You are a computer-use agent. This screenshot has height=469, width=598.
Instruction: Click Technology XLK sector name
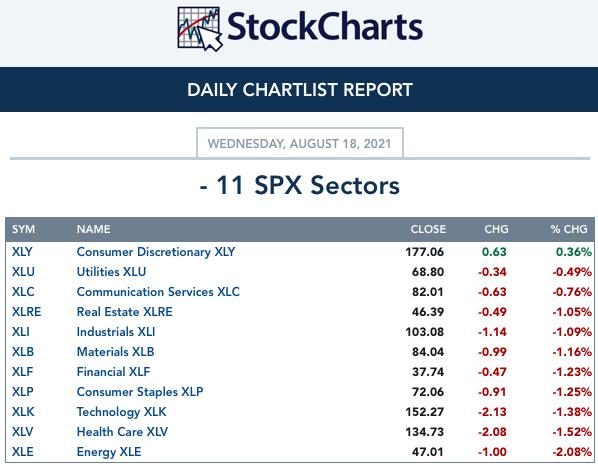(122, 412)
